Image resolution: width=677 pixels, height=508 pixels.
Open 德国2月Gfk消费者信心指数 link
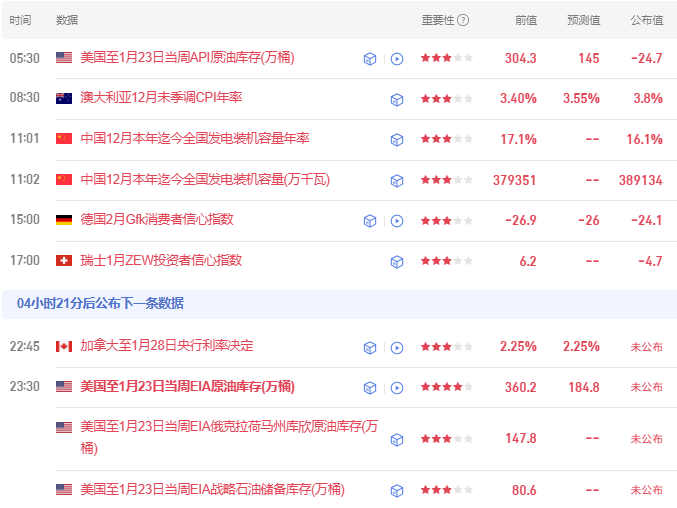[x=157, y=219]
